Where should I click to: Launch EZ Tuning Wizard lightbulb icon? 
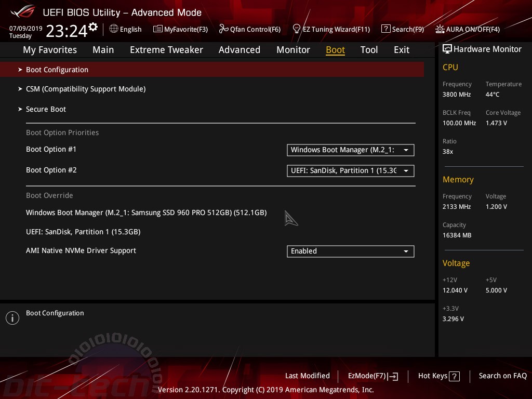296,29
